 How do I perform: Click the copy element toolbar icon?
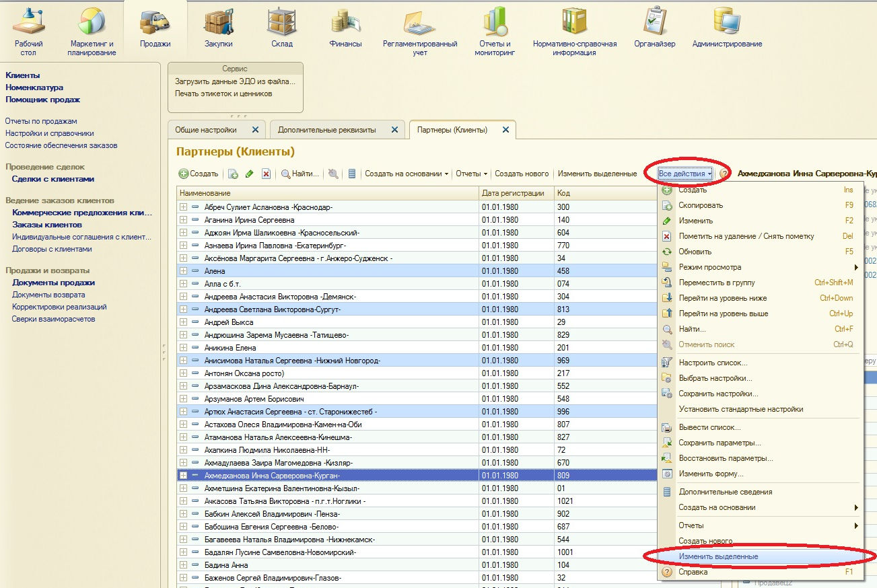(233, 174)
